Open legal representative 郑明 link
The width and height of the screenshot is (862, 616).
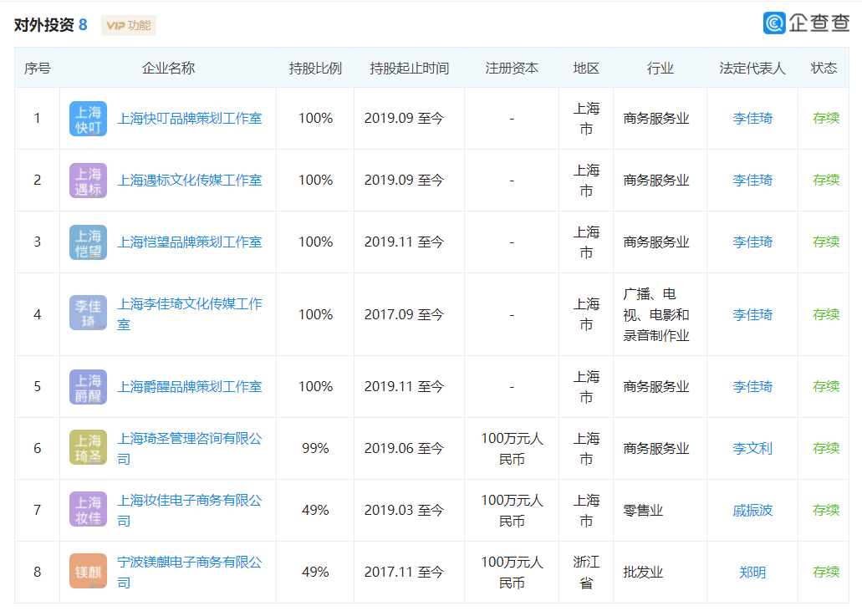(x=752, y=572)
